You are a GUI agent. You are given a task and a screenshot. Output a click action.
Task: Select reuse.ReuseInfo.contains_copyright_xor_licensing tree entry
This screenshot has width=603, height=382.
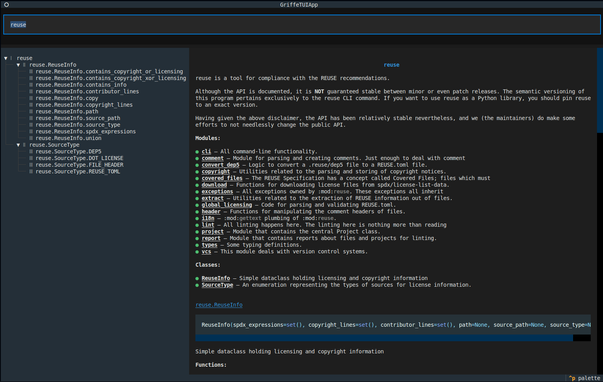tap(111, 78)
